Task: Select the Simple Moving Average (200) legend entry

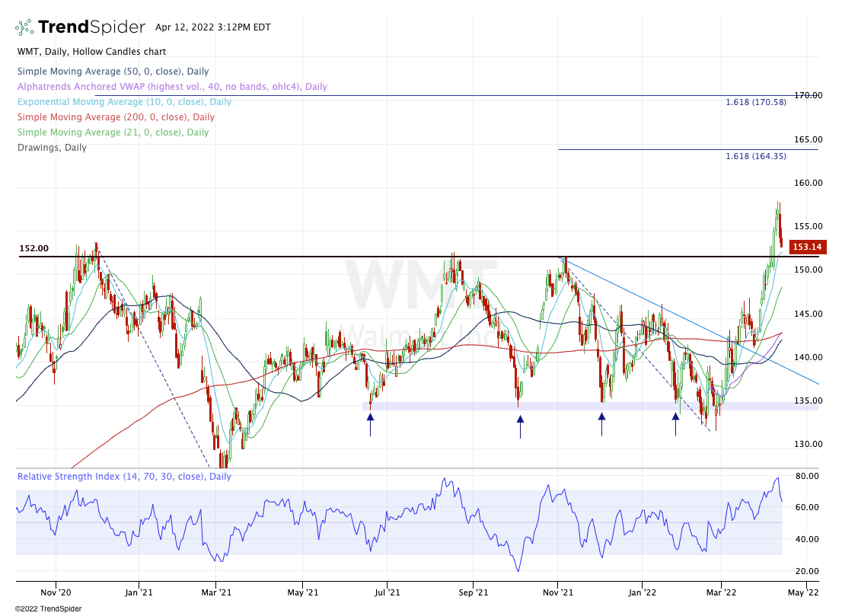Action: coord(116,117)
